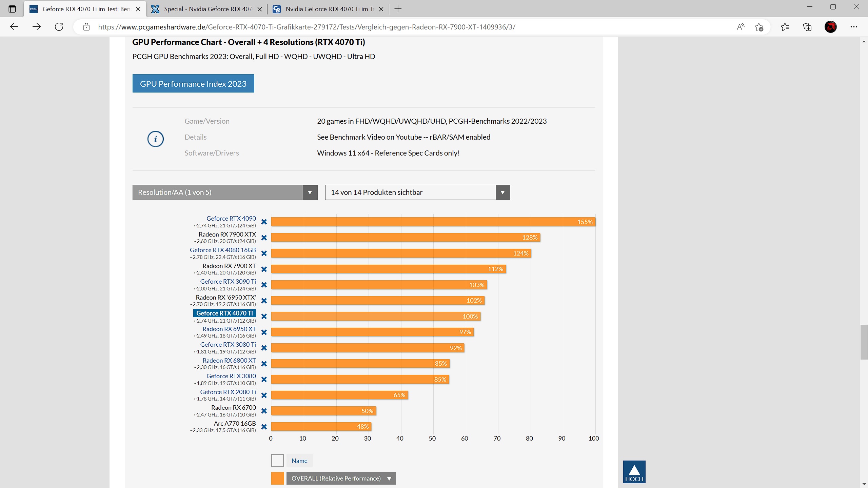Viewport: 868px width, 488px height.
Task: Click X icon next to Arc A770 16GB
Action: 264,427
